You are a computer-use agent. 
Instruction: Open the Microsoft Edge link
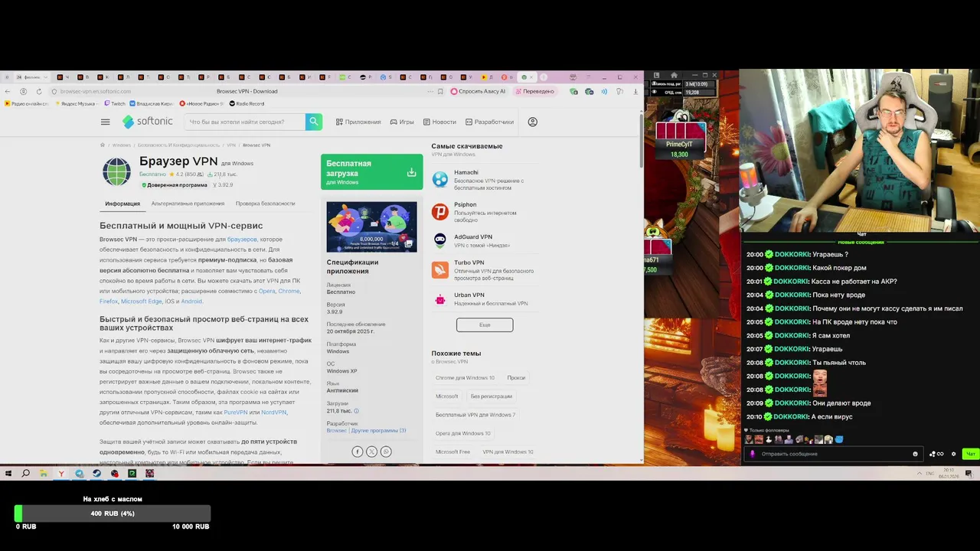pos(141,302)
